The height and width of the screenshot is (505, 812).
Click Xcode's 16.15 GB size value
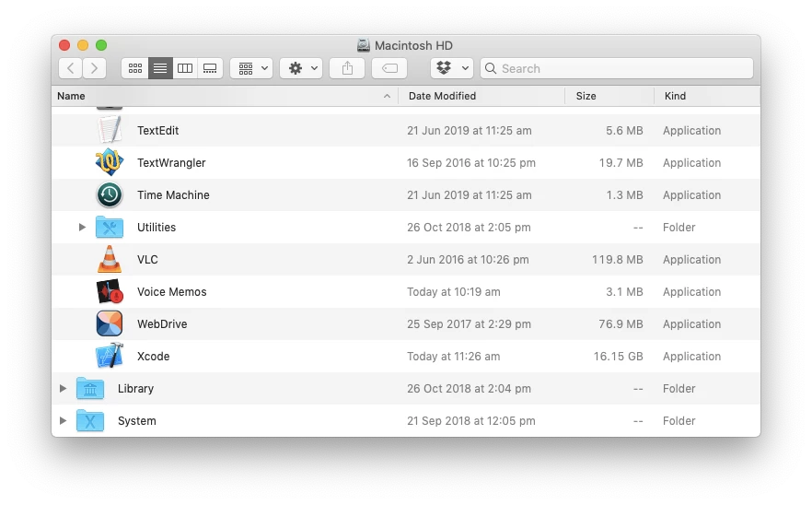click(619, 357)
